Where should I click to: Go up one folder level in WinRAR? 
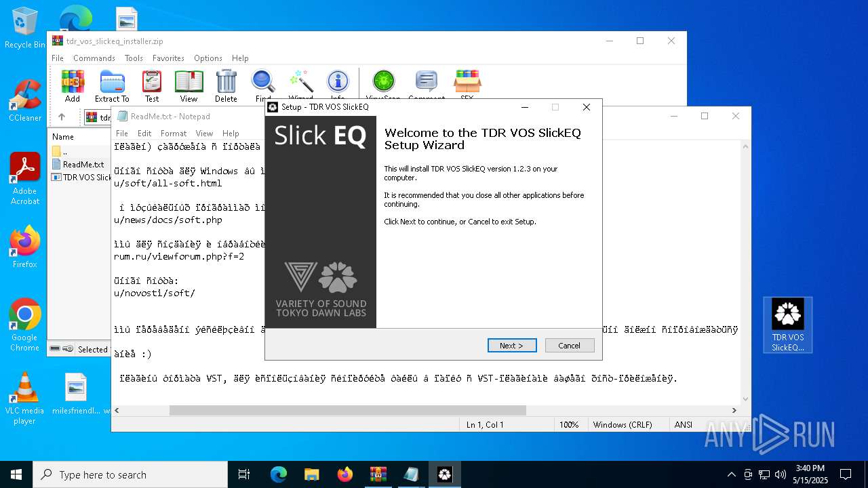point(62,117)
